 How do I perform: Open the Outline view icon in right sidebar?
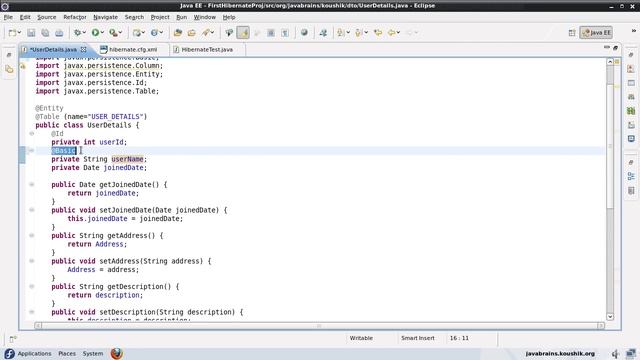(x=631, y=176)
